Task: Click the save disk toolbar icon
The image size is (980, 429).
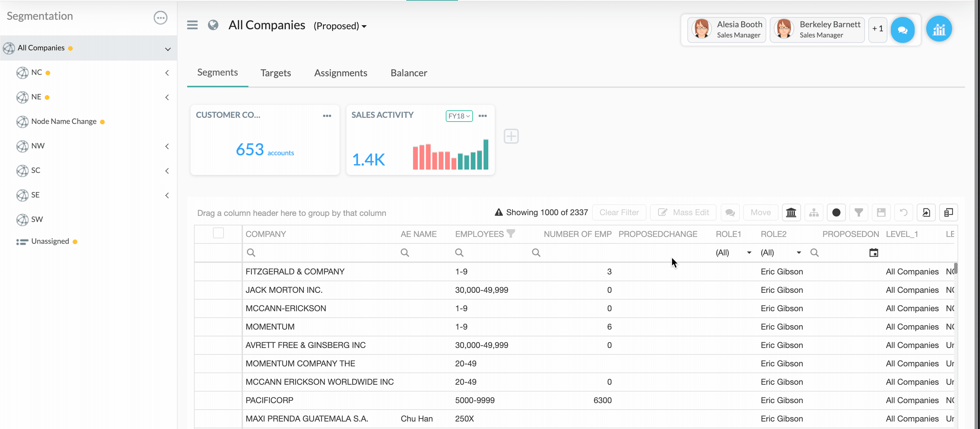Action: point(881,212)
